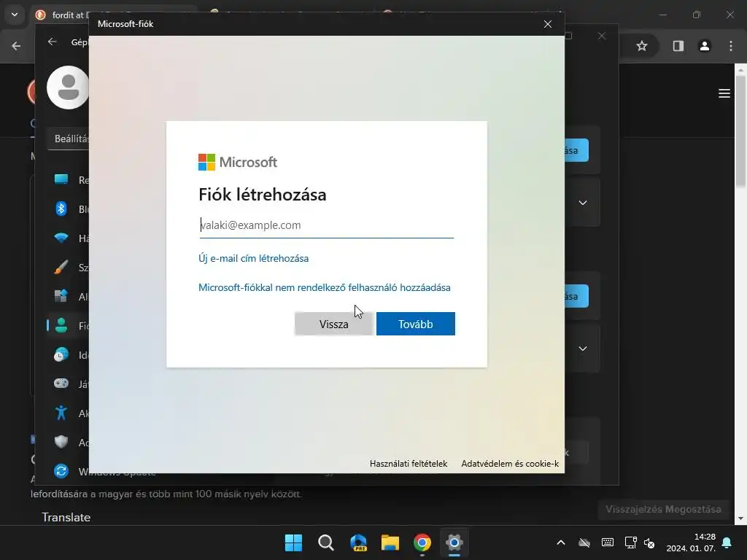Go back in the Settings window
The width and height of the screenshot is (747, 560).
coord(52,42)
